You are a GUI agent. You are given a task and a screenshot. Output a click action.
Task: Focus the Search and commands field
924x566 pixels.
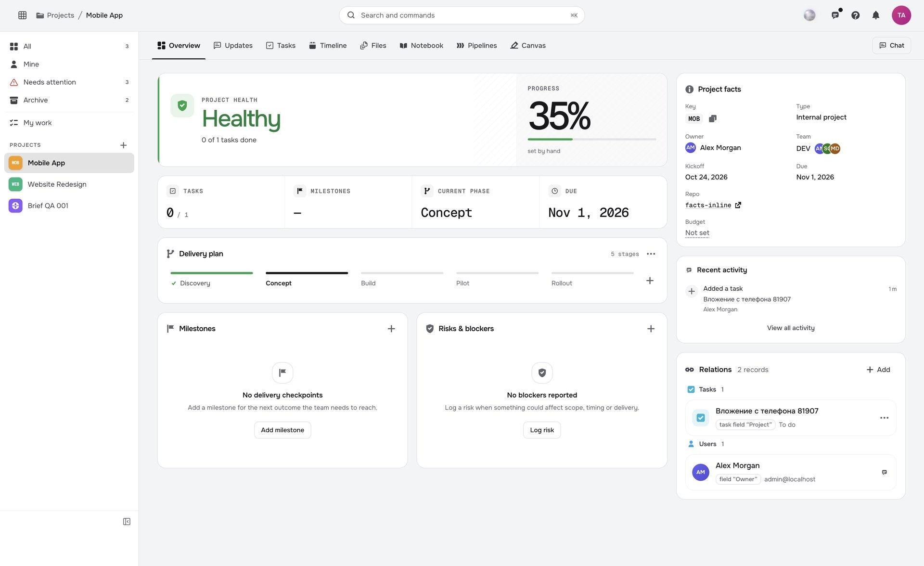(x=462, y=15)
